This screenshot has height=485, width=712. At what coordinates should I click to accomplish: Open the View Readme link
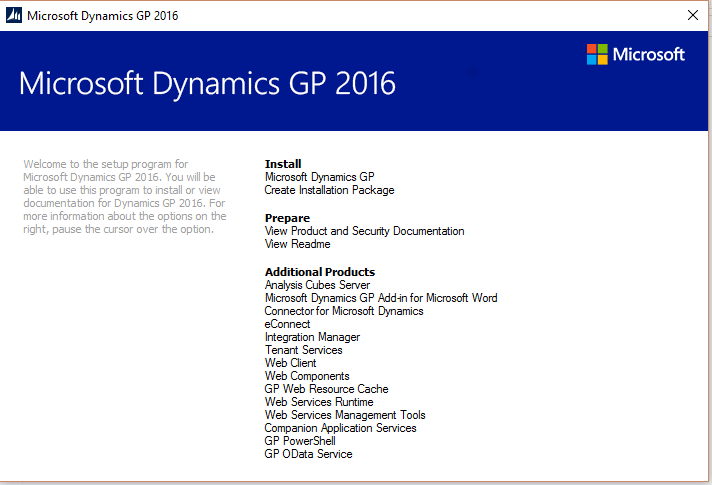point(297,244)
